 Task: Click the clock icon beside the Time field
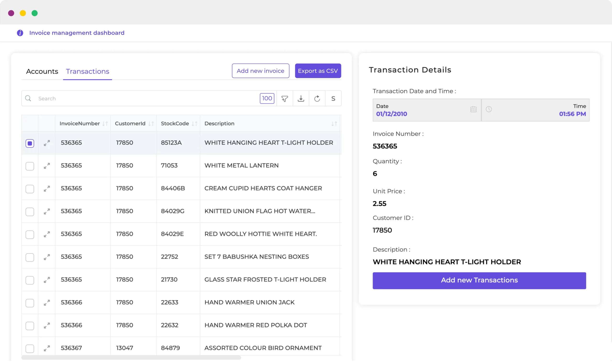click(x=489, y=110)
